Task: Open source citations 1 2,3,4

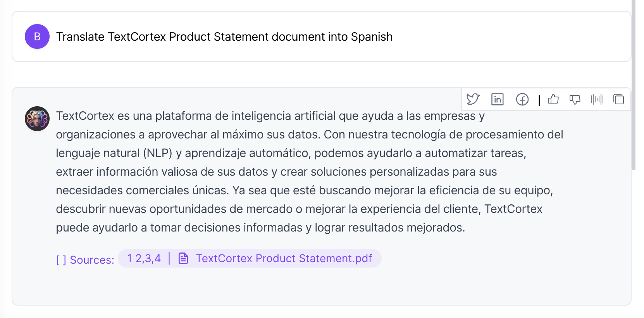Action: (x=143, y=258)
